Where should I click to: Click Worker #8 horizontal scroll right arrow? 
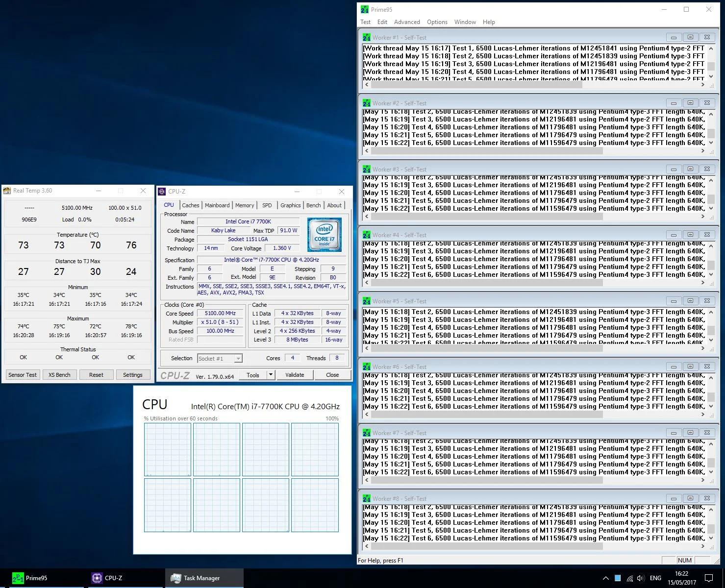(702, 546)
